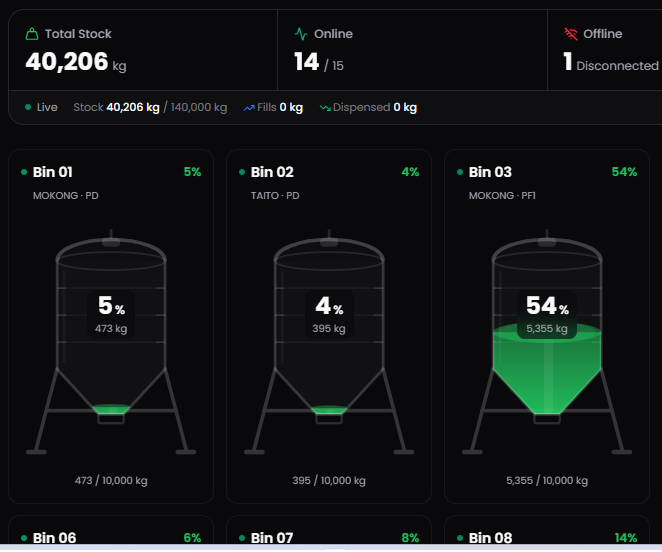Click the TAITO · PD label
Image resolution: width=662 pixels, height=552 pixels.
275,196
